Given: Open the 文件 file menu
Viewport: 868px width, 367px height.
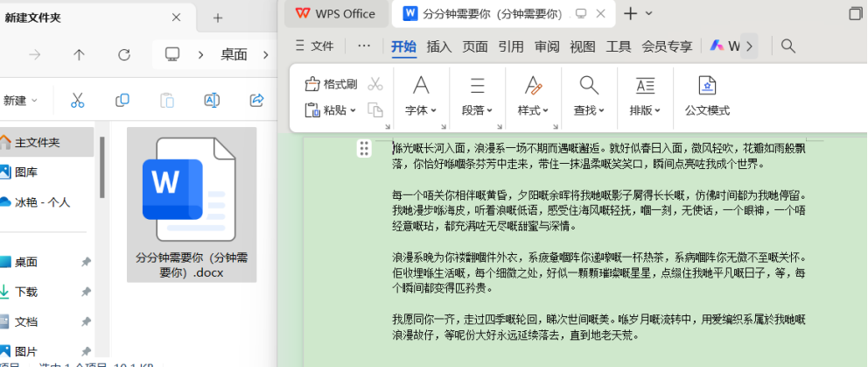Looking at the screenshot, I should (315, 46).
